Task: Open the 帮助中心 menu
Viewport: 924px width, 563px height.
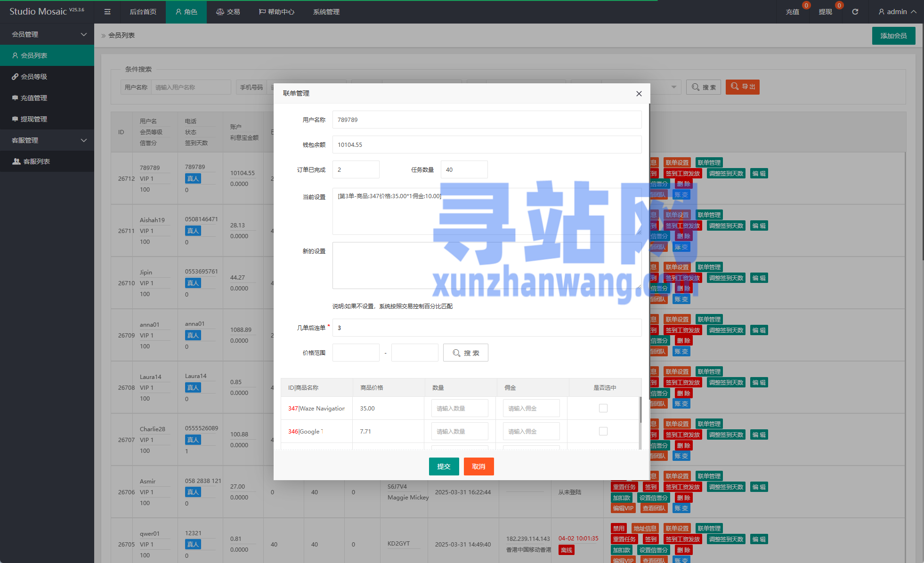Action: 276,12
